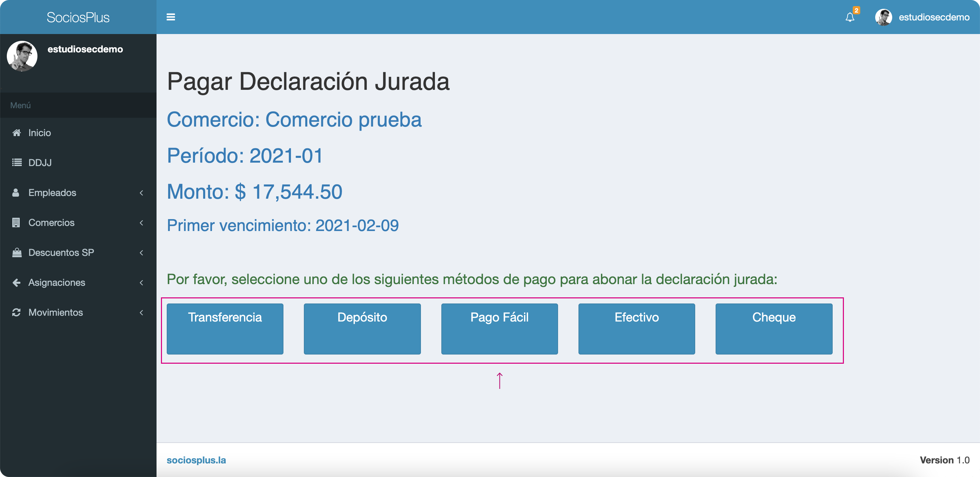Image resolution: width=980 pixels, height=477 pixels.
Task: Click the notification badge showing 2
Action: (856, 10)
